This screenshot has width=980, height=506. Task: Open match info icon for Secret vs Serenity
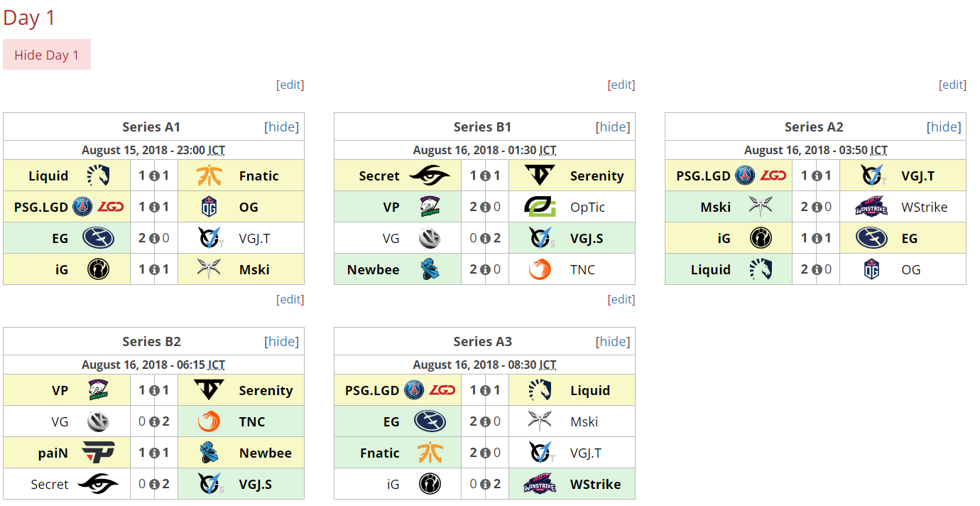pos(485,176)
